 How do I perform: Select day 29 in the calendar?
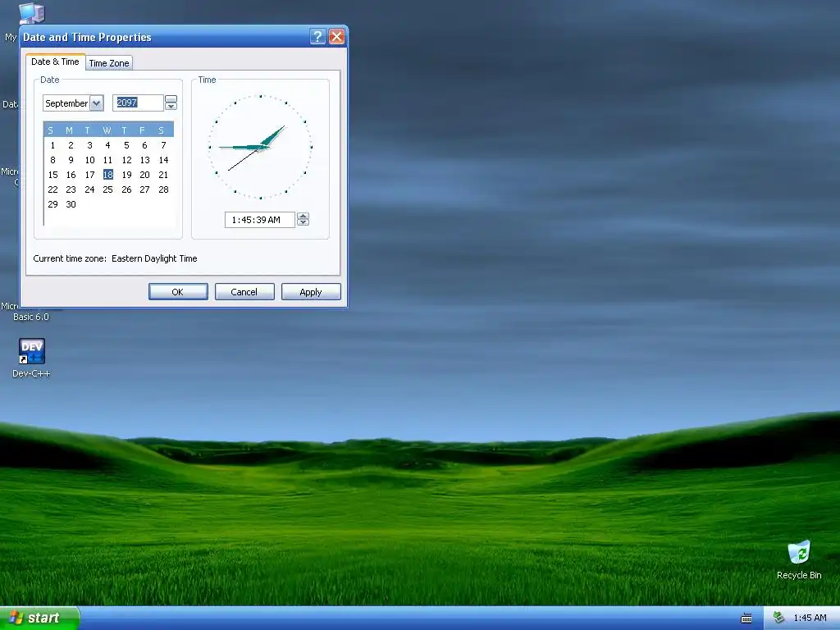(52, 204)
